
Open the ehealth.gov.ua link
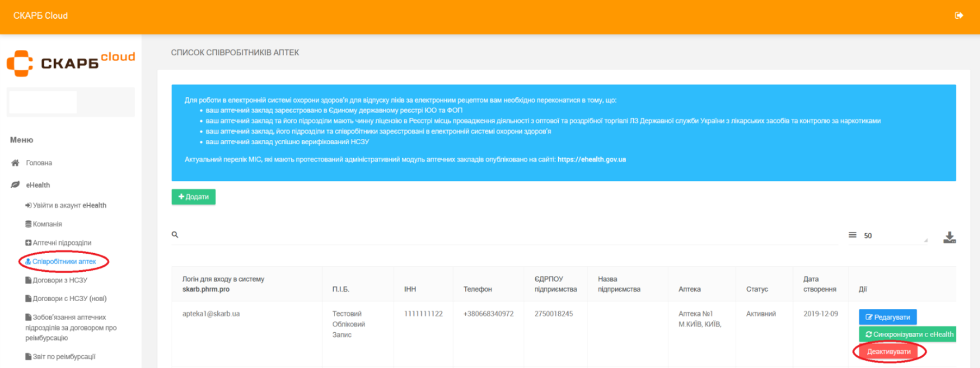point(592,159)
